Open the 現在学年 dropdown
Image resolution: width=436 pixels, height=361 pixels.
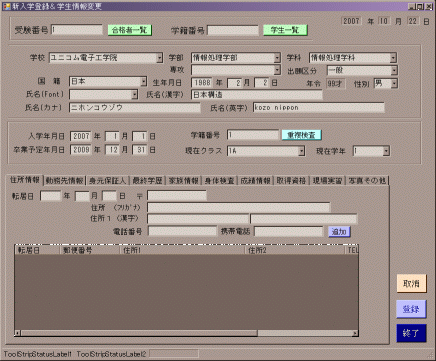[386, 151]
